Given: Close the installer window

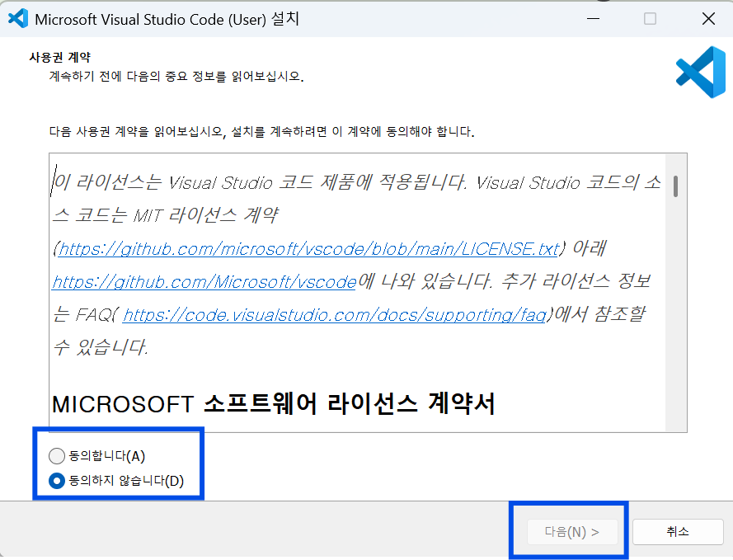Looking at the screenshot, I should pyautogui.click(x=709, y=19).
